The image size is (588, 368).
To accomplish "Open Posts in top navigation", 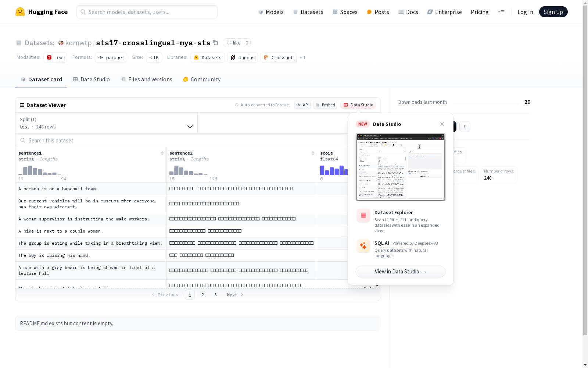I will tap(378, 12).
